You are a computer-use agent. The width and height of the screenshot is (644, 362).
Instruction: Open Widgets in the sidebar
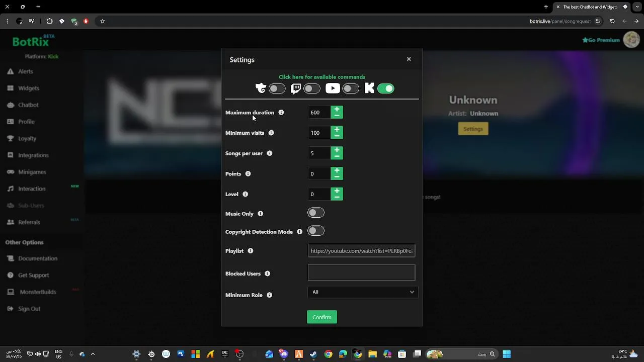[23, 88]
